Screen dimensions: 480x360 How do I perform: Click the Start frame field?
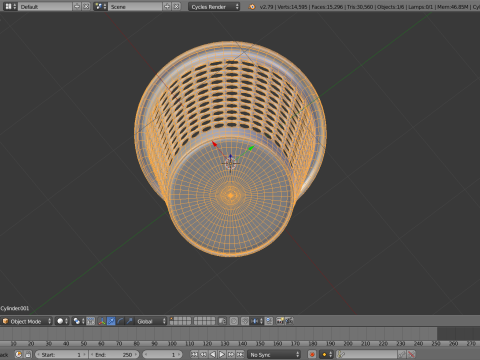click(x=61, y=355)
